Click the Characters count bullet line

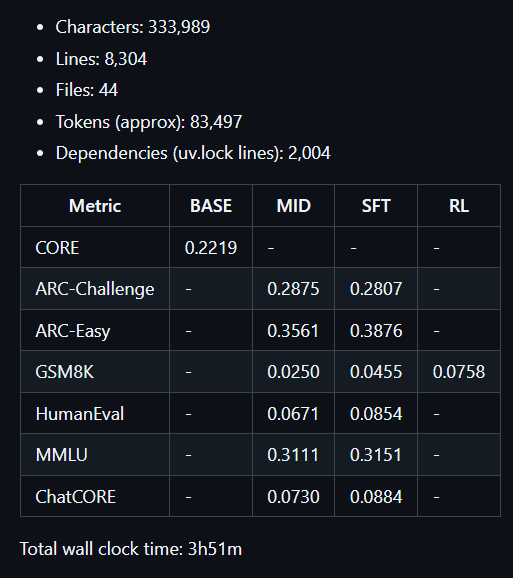pyautogui.click(x=133, y=27)
